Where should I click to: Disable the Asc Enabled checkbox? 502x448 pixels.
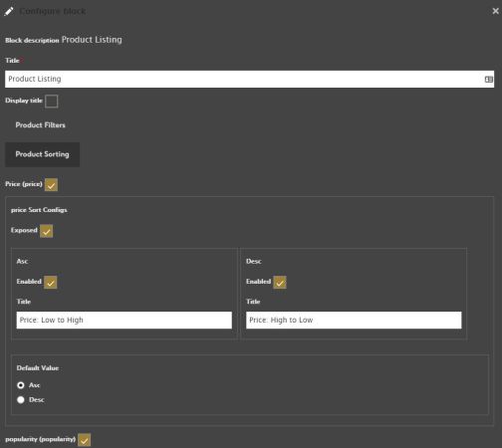(50, 283)
